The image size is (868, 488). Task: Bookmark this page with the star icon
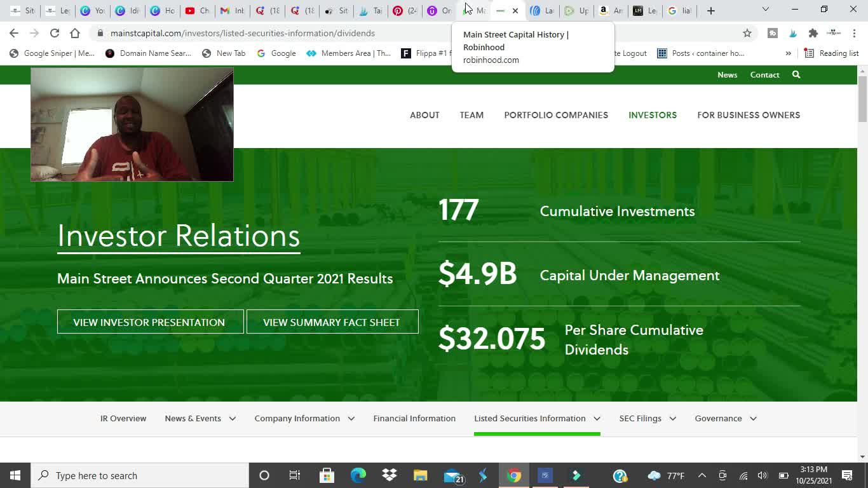pyautogui.click(x=747, y=33)
